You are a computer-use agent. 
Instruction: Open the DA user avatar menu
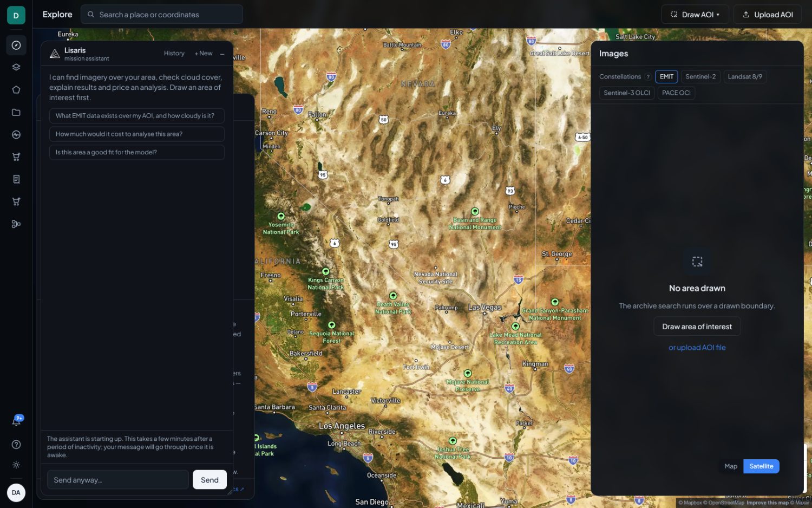[x=16, y=493]
